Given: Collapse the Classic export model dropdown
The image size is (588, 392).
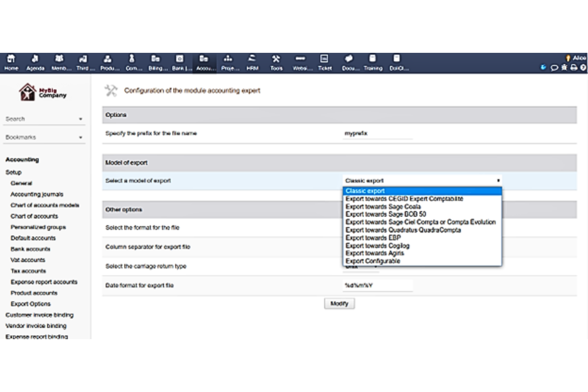Looking at the screenshot, I should click(x=422, y=180).
